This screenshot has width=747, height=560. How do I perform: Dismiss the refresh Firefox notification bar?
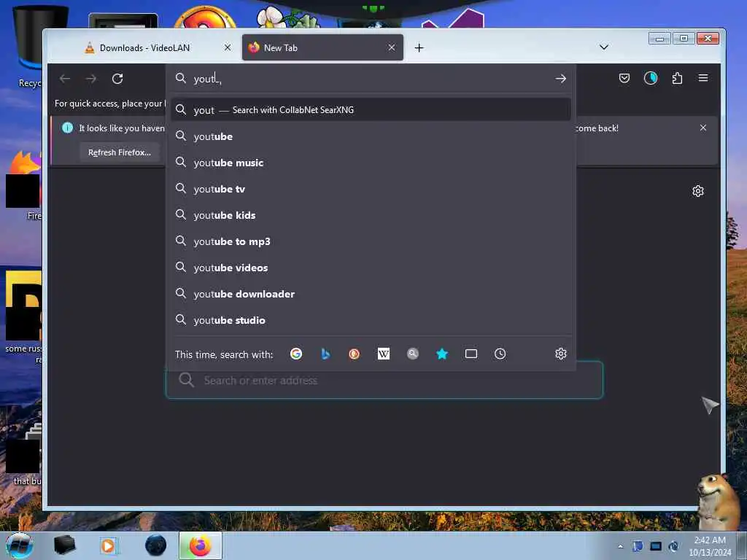point(703,128)
